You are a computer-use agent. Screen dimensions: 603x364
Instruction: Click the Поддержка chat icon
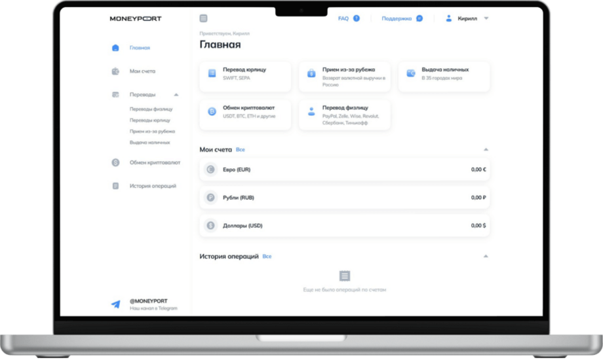click(419, 18)
